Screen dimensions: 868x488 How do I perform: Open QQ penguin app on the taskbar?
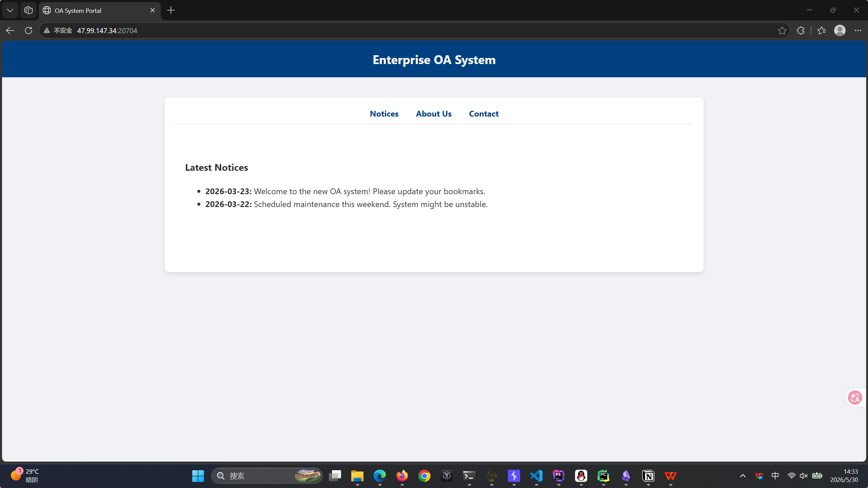pos(581,476)
